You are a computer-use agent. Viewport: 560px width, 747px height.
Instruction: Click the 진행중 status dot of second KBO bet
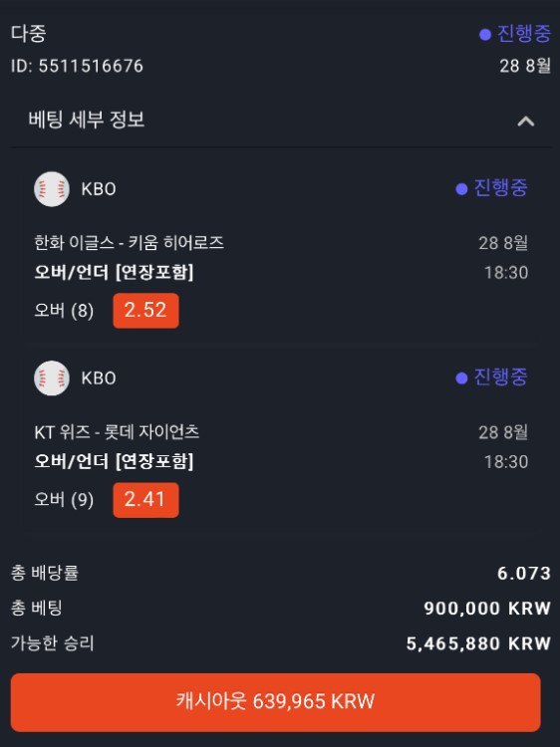[x=461, y=378]
